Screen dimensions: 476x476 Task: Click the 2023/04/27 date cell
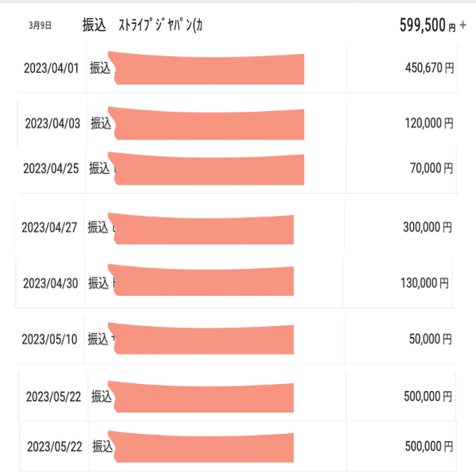point(49,228)
